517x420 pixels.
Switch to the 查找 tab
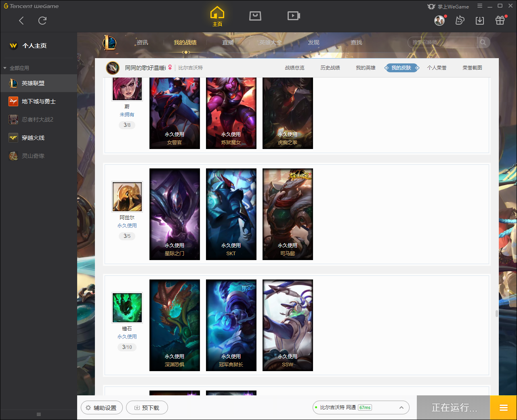coord(356,42)
